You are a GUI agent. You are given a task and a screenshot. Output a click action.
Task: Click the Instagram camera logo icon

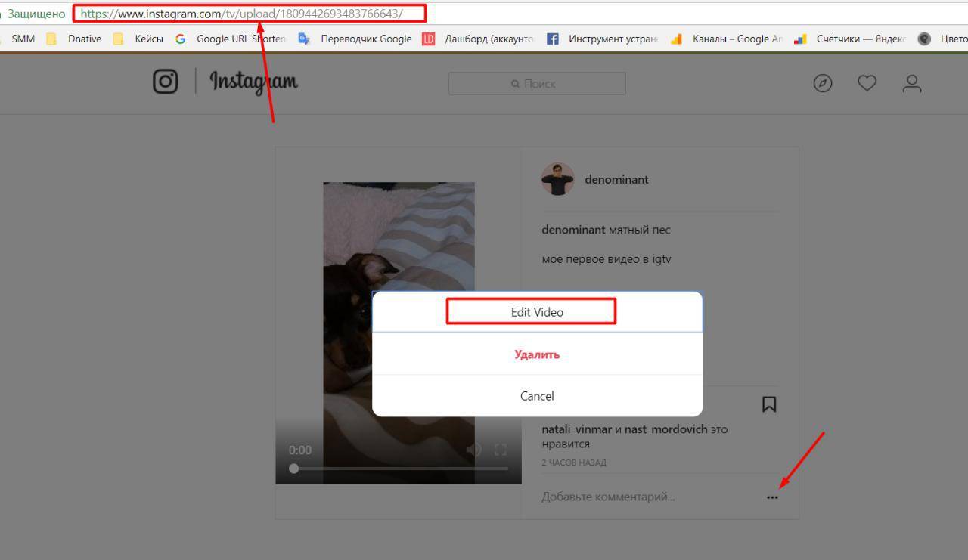[166, 82]
